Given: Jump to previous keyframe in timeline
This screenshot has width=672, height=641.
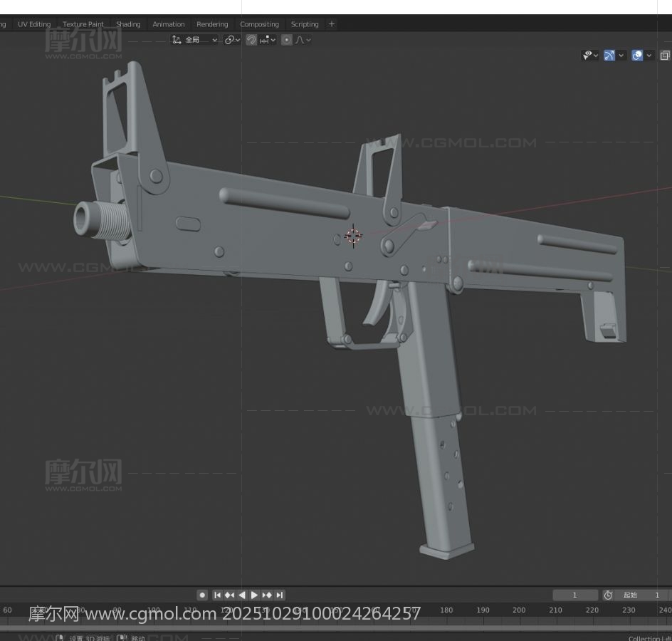Looking at the screenshot, I should point(230,595).
